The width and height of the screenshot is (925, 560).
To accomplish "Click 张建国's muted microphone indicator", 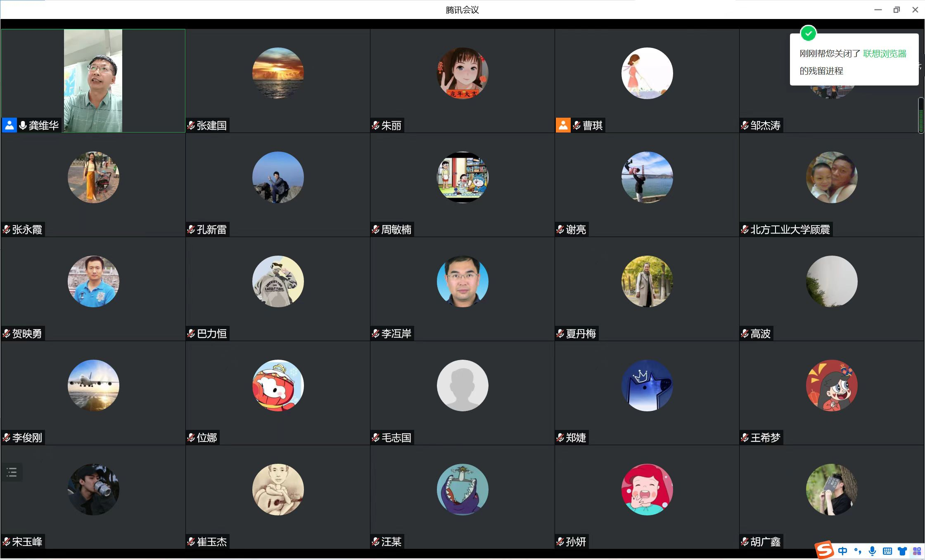I will pyautogui.click(x=191, y=125).
